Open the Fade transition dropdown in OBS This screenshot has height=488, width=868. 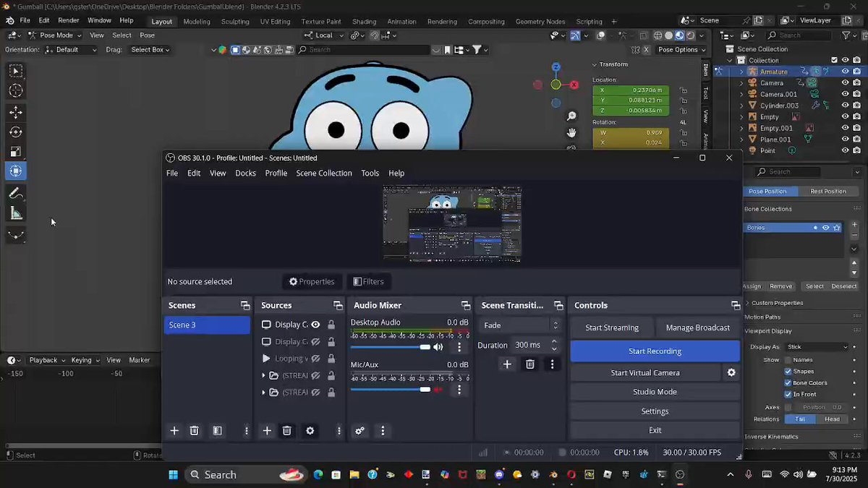click(x=522, y=325)
